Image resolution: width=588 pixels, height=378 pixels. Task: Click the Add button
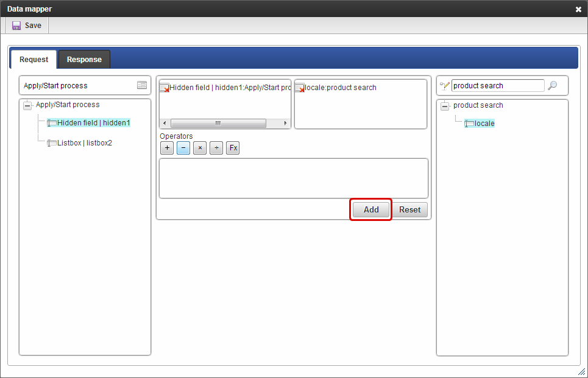tap(371, 210)
